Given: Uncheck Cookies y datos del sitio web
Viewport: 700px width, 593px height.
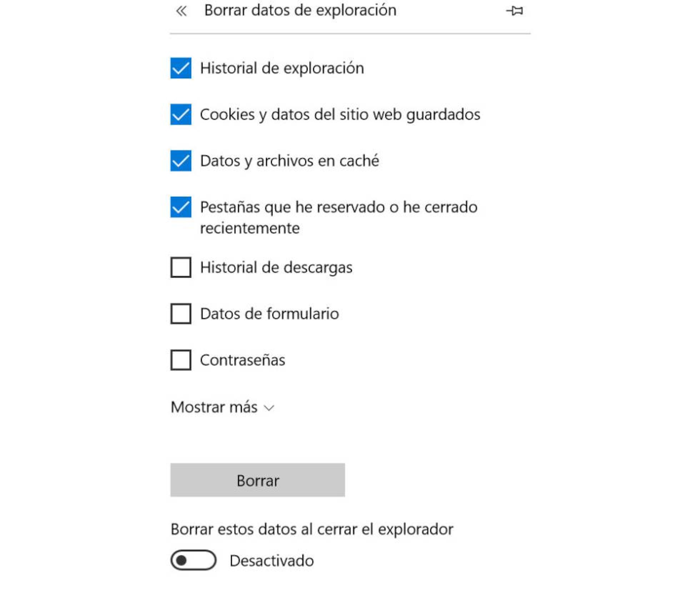Looking at the screenshot, I should [181, 114].
